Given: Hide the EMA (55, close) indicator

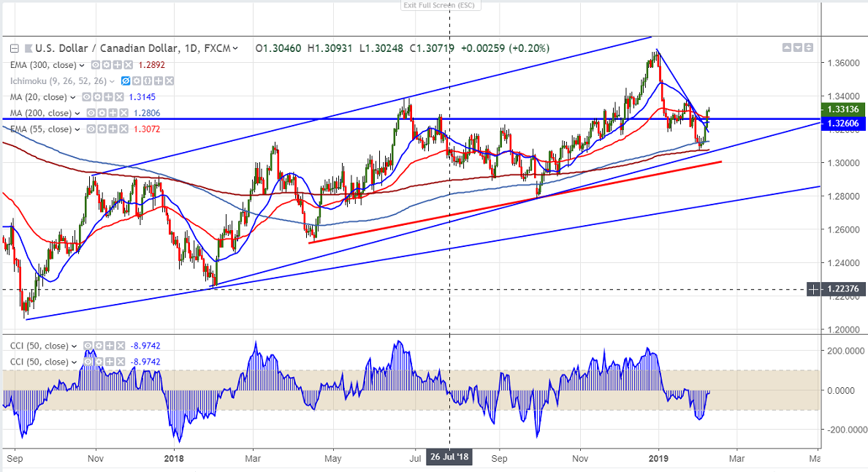Looking at the screenshot, I should pyautogui.click(x=91, y=129).
